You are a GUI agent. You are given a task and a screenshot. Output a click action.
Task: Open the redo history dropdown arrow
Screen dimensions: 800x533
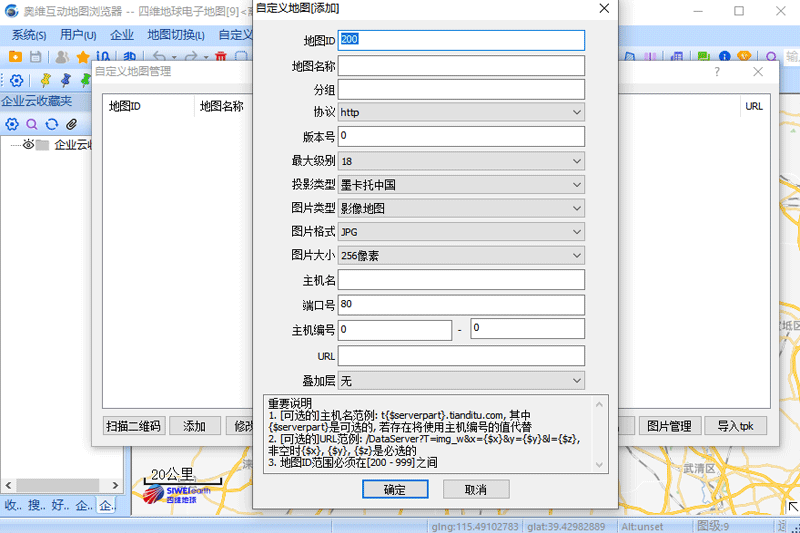pyautogui.click(x=206, y=58)
